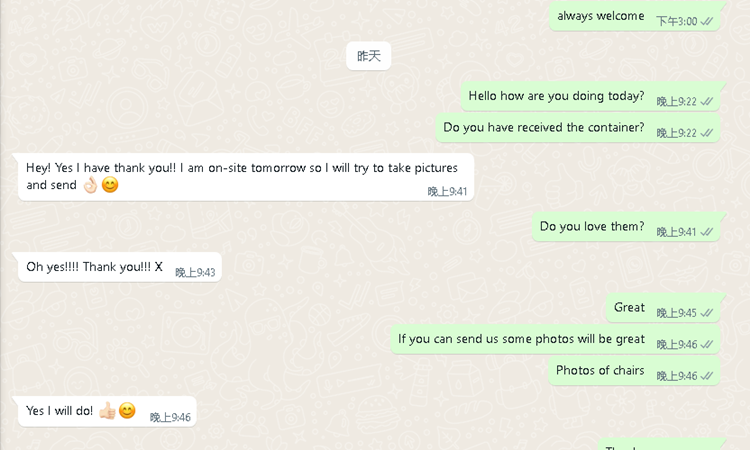The image size is (750, 450).
Task: Click the "Photos of chairs" message text
Action: (600, 371)
